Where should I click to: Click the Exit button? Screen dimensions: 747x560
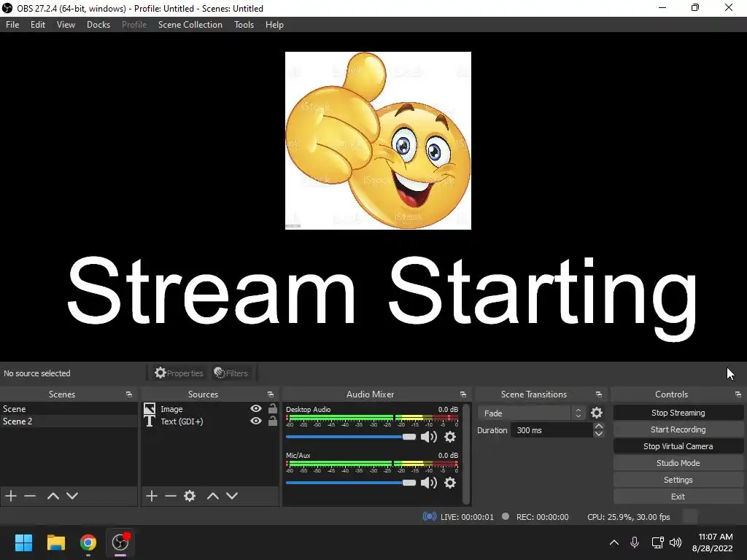[x=678, y=497]
